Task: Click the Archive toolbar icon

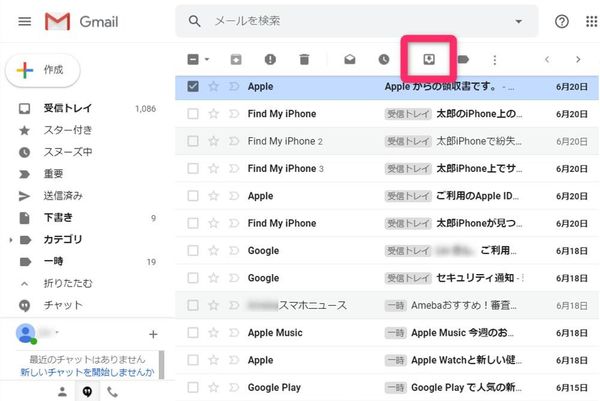Action: 236,59
